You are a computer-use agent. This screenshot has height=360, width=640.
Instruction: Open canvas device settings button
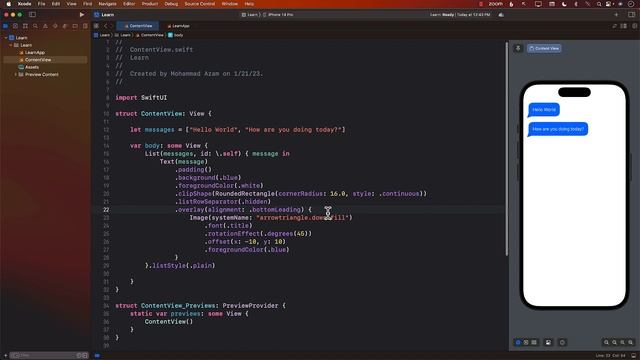(548, 342)
